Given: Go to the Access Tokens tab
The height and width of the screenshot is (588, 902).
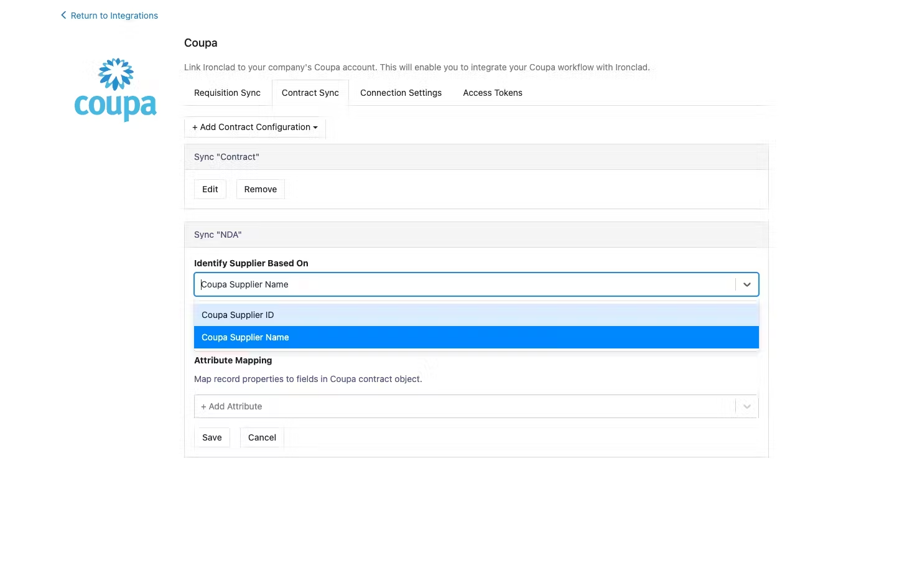Looking at the screenshot, I should (492, 93).
